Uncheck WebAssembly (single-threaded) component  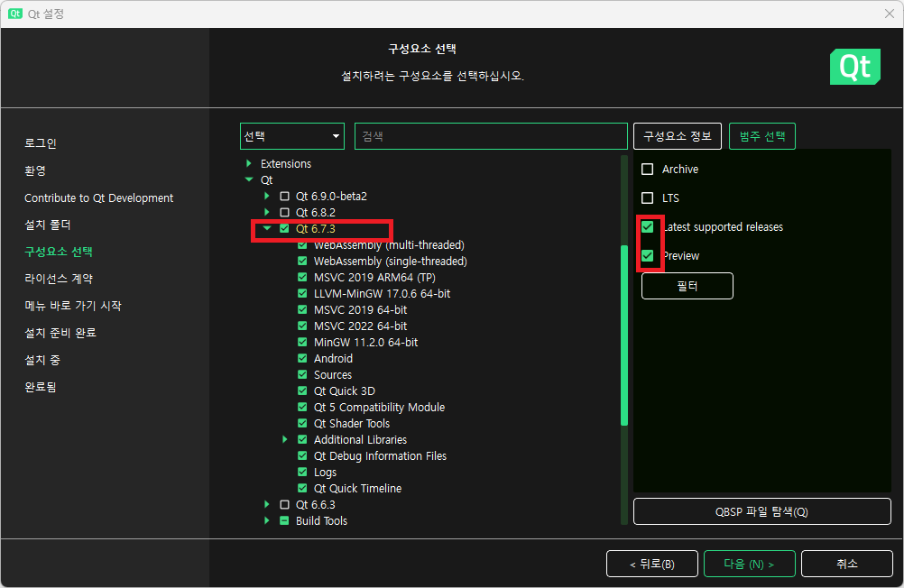pos(302,262)
